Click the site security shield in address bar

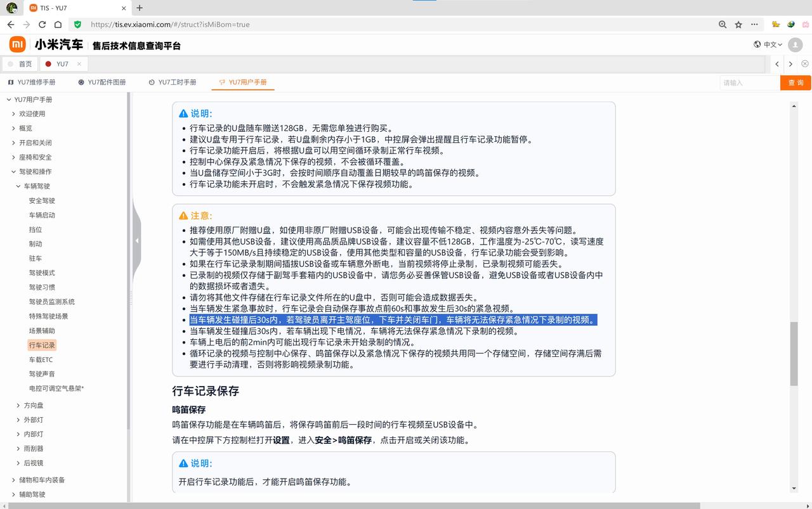77,24
